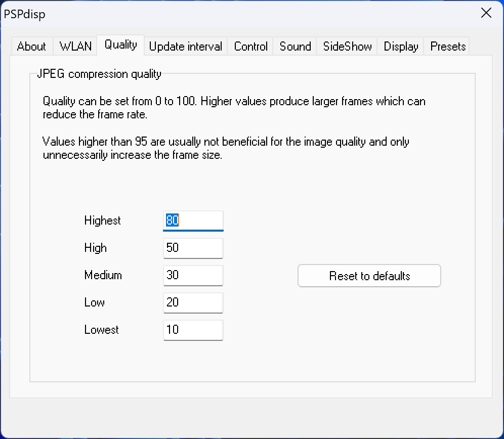
Task: Open the WLAN tab
Action: 75,47
